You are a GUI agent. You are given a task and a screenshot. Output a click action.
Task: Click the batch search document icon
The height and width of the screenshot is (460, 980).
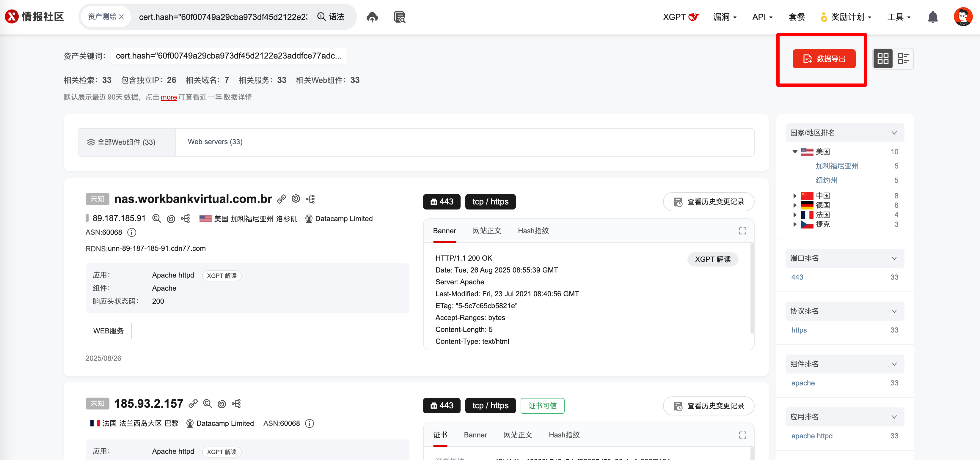pos(399,17)
